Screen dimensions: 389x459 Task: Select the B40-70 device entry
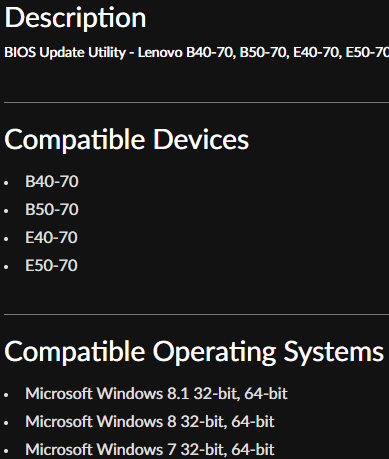[52, 182]
